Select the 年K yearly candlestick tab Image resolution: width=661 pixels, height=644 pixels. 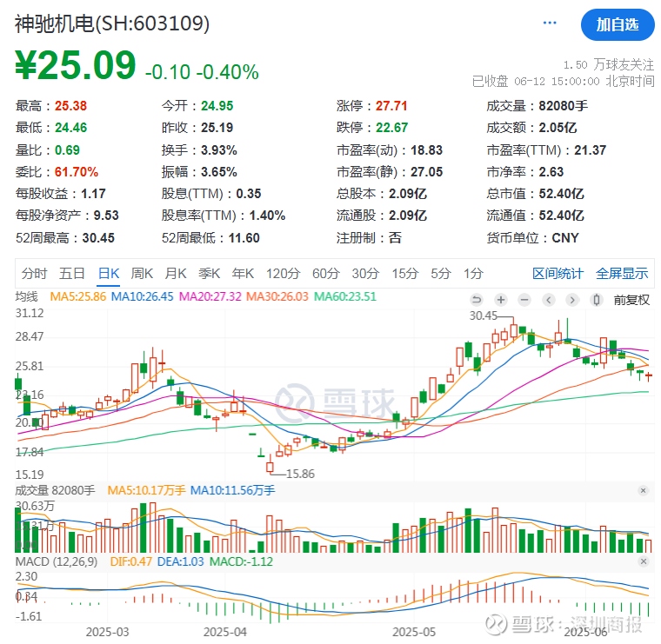(243, 274)
